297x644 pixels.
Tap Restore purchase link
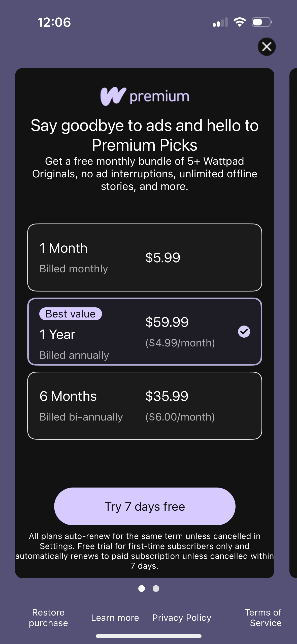[48, 618]
